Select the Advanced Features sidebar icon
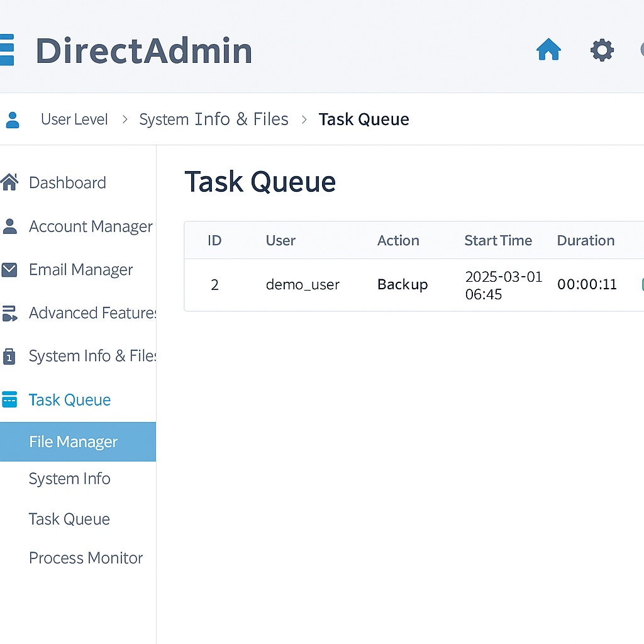Screen dimensions: 644x644 click(x=9, y=313)
